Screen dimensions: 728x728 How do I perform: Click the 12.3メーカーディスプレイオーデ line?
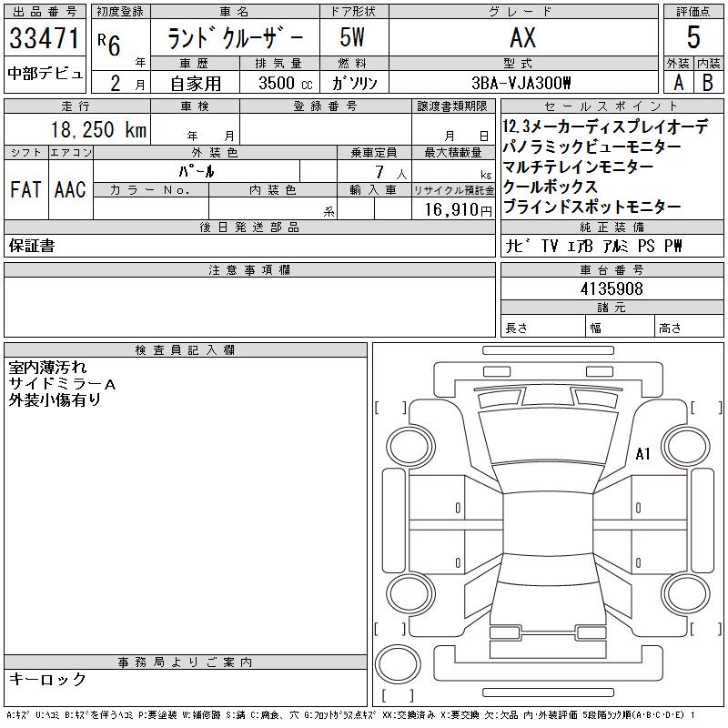coord(605,126)
